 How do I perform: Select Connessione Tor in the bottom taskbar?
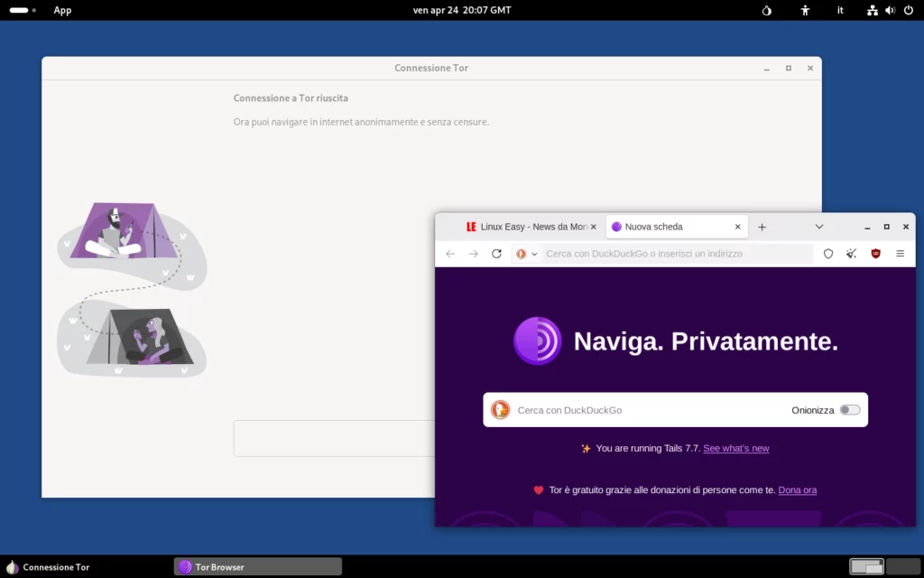point(50,567)
